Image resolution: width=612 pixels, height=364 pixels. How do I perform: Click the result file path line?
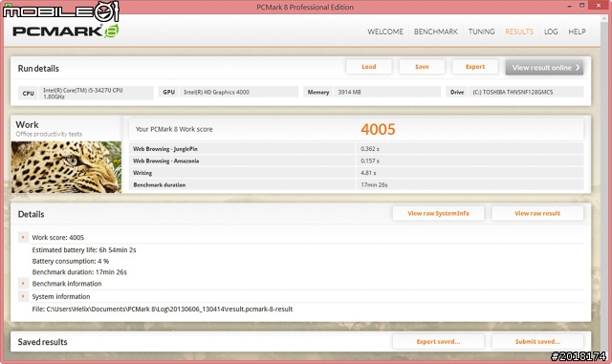(162, 309)
